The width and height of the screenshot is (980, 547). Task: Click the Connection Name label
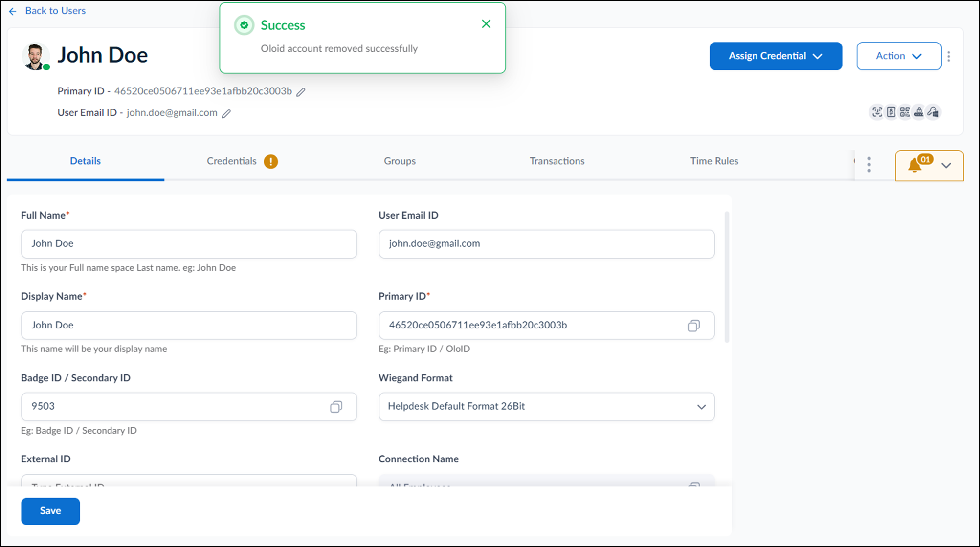tap(419, 459)
